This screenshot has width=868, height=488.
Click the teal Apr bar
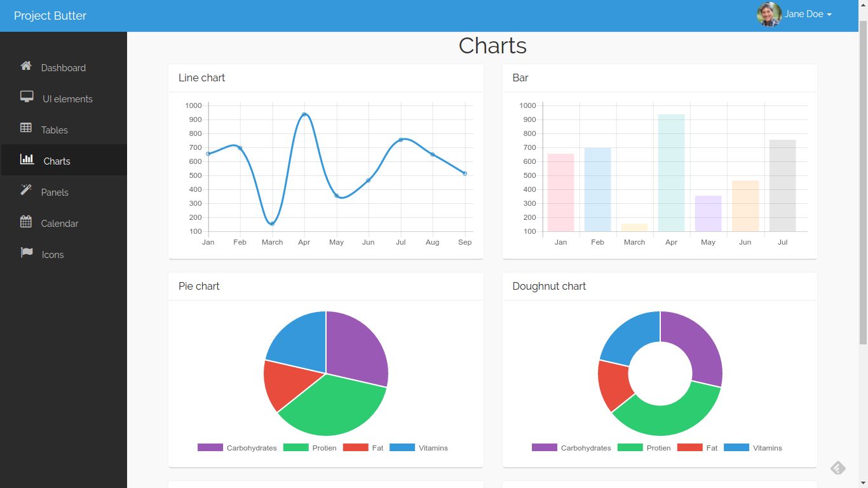coord(671,173)
